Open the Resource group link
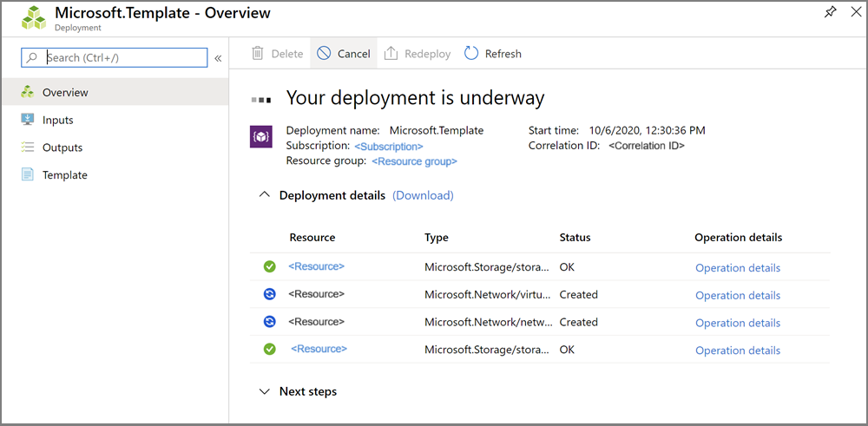Screen dimensions: 868x426 pos(414,161)
